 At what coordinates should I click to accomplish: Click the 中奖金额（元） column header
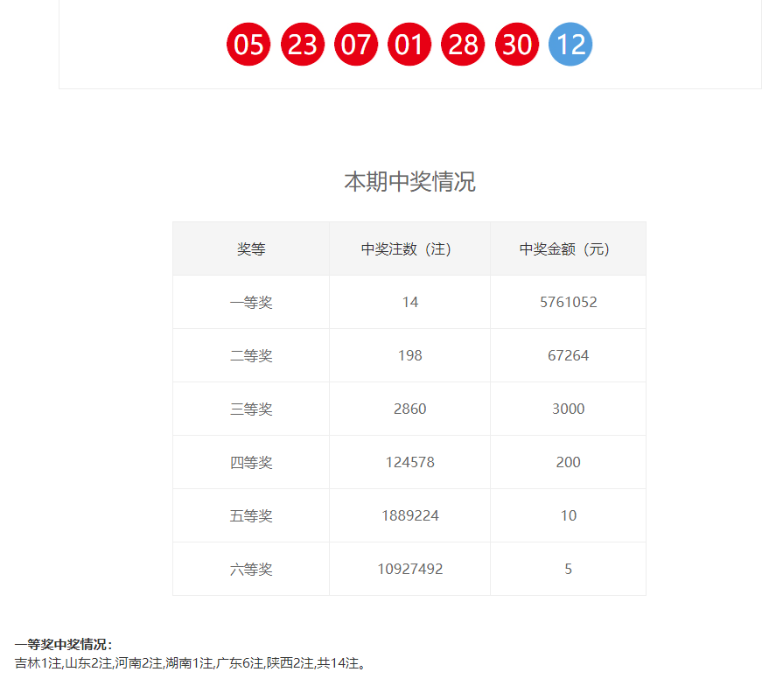(x=568, y=248)
